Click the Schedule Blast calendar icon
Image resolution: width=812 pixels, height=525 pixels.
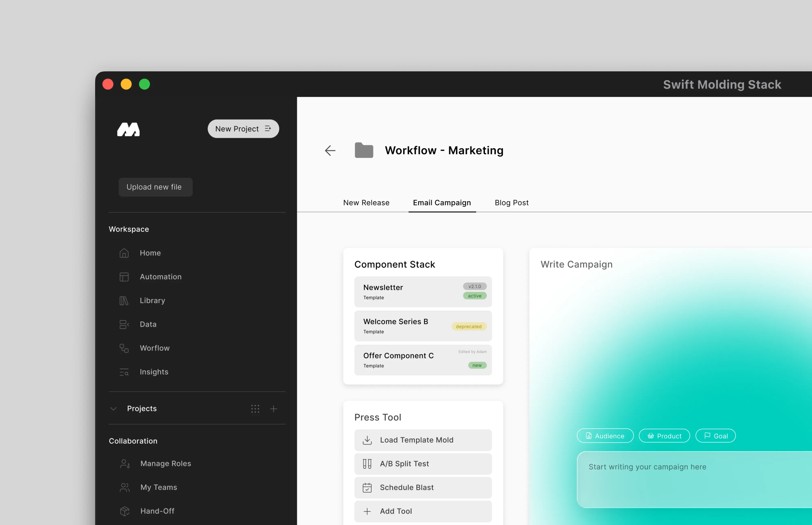(x=367, y=487)
